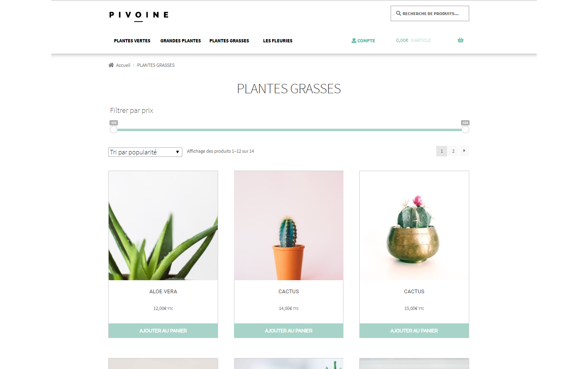Add Aloe Vera to cart

click(163, 331)
